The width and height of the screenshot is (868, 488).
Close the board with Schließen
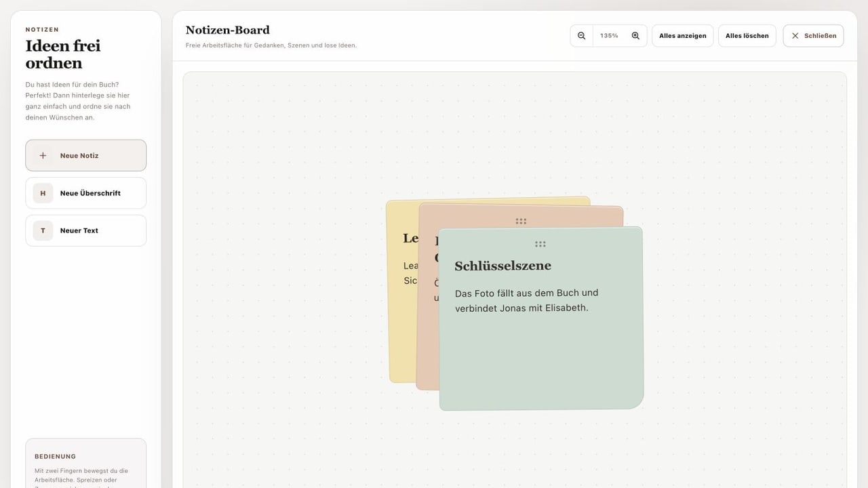[x=813, y=36]
